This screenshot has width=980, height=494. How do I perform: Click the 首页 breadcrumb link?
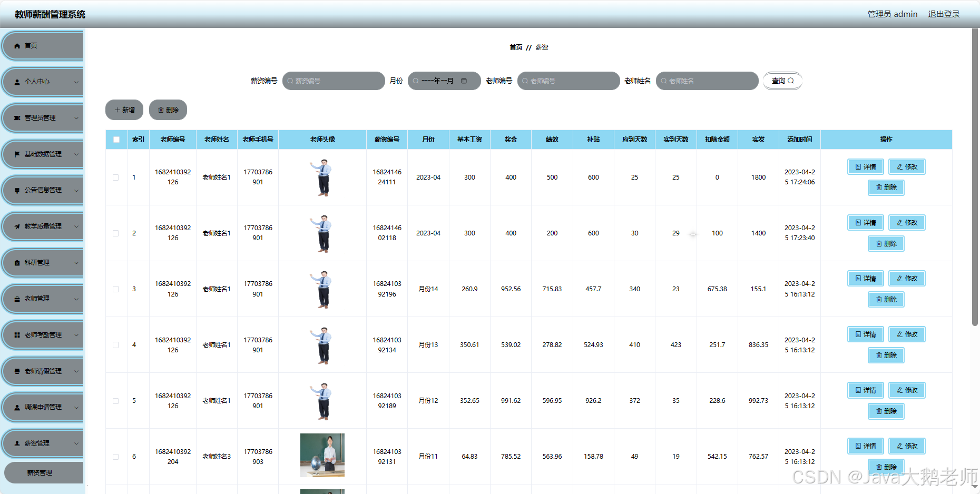(x=516, y=47)
